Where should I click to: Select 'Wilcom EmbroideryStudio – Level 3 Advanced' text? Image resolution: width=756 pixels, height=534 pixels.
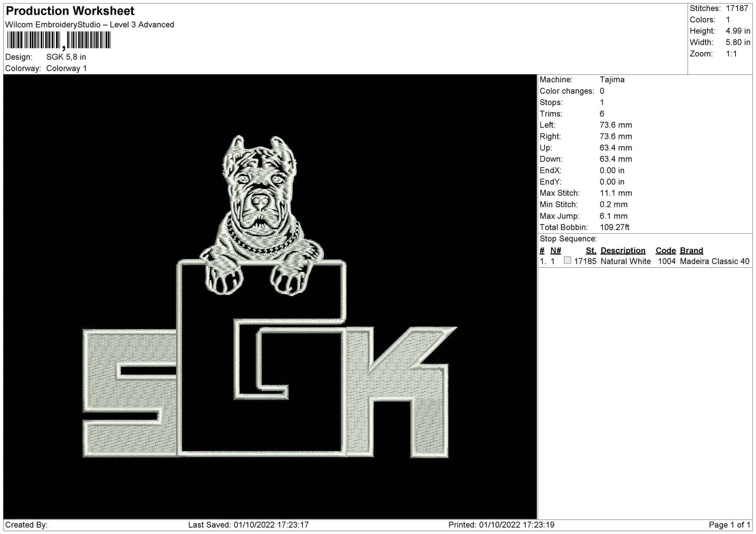click(89, 25)
